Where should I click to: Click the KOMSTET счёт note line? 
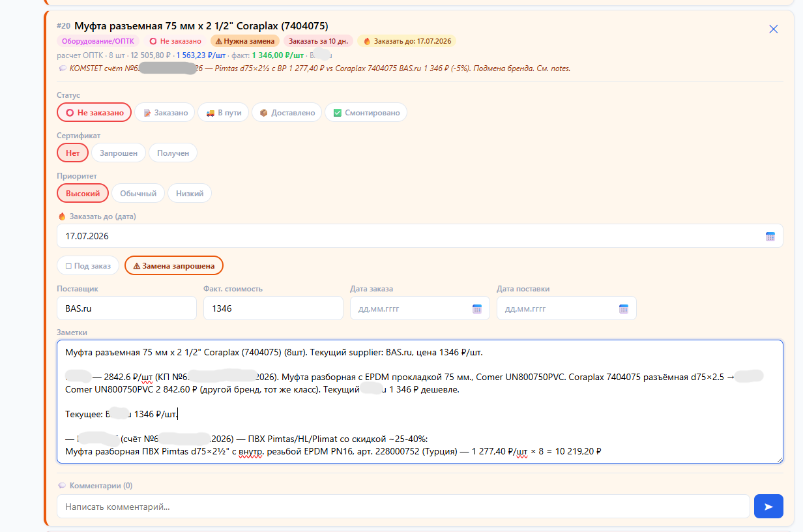[314, 68]
